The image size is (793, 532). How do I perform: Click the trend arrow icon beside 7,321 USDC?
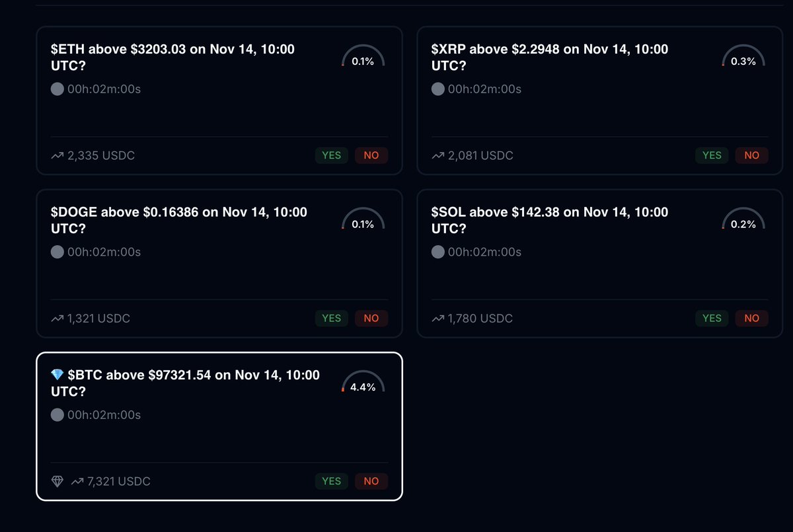pyautogui.click(x=77, y=481)
